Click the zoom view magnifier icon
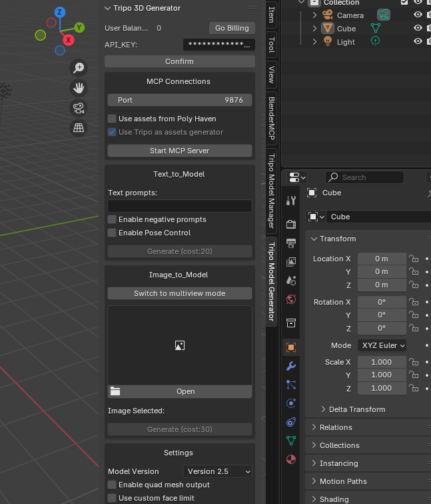The height and width of the screenshot is (504, 431). tap(79, 68)
